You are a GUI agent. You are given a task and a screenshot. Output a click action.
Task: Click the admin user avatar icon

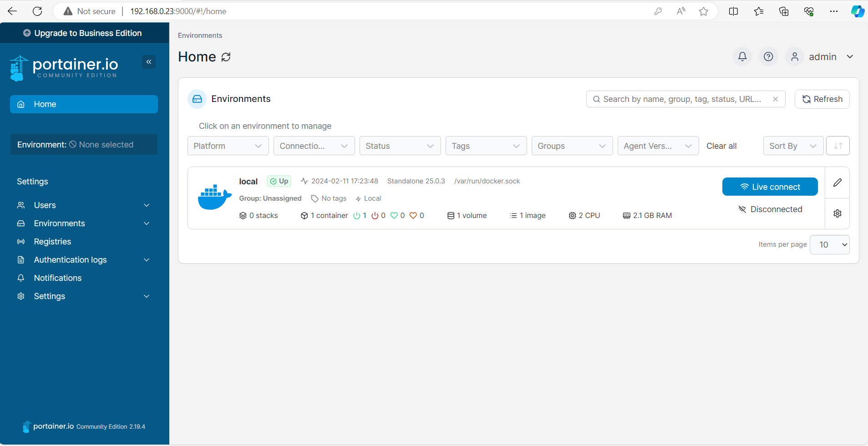[x=794, y=56]
